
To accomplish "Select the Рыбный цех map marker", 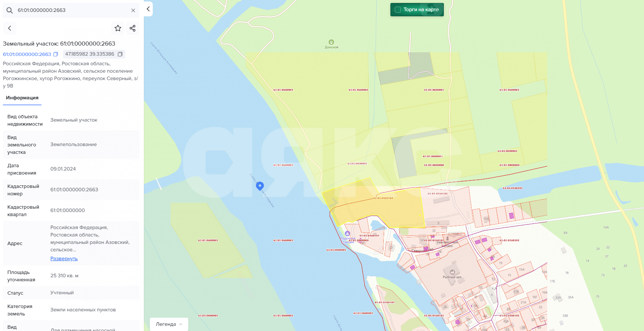I will (x=452, y=272).
